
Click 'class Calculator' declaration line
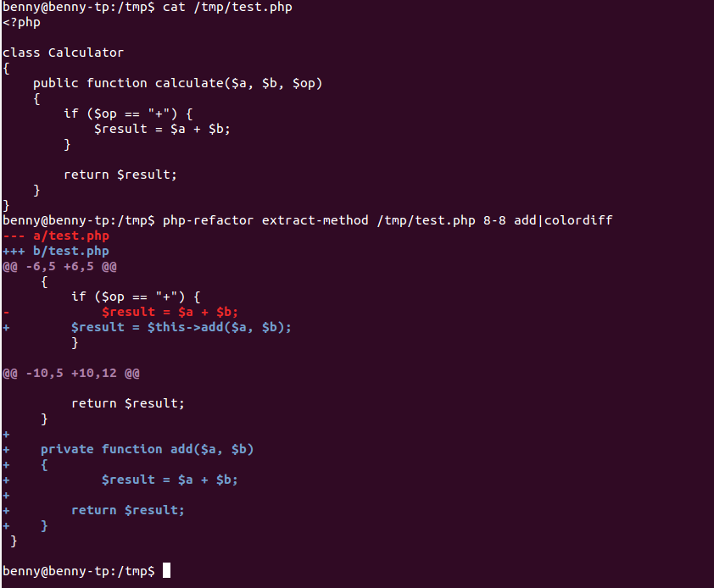63,53
